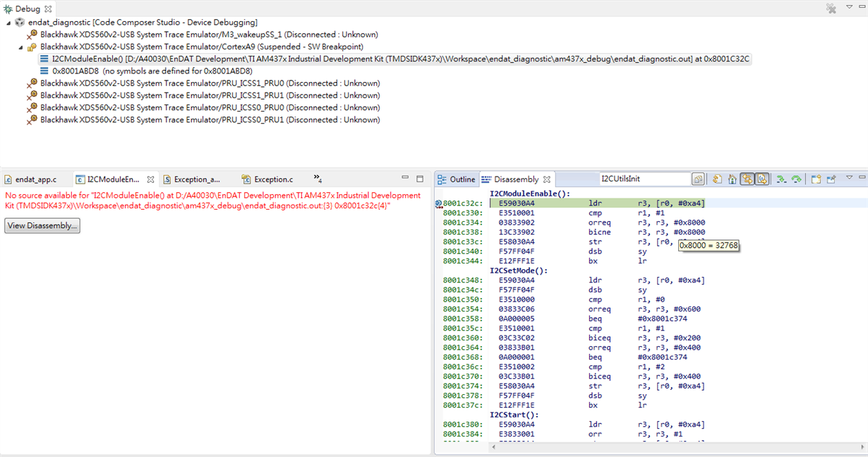The width and height of the screenshot is (868, 457).
Task: Open the Disassembly view menu dropdown arrow
Action: [850, 178]
